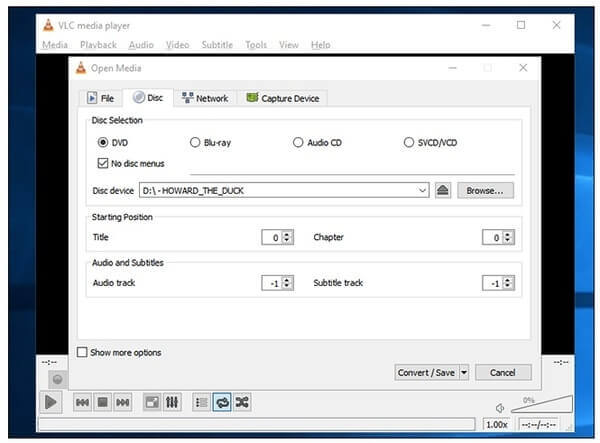The image size is (600, 443).
Task: Adjust the Title spinner arrows
Action: point(287,237)
